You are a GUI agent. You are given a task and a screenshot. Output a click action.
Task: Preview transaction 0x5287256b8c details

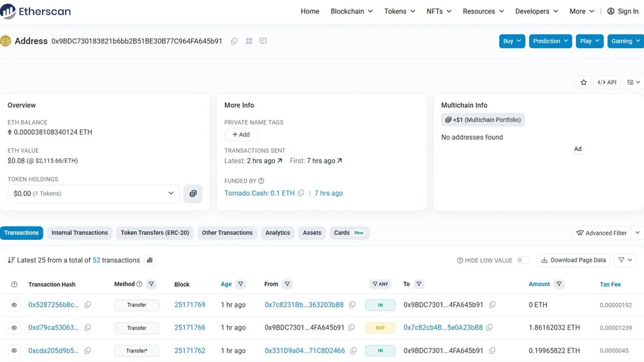[x=14, y=305]
